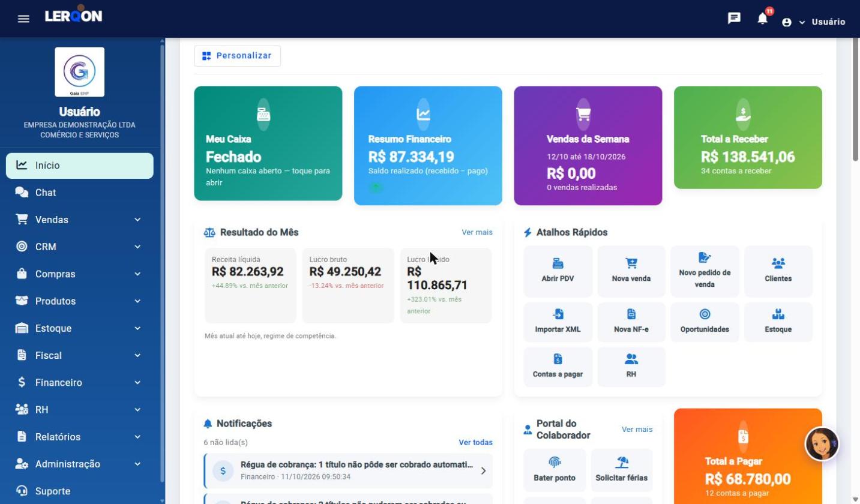Expand the Produtos sidebar menu

(x=79, y=301)
